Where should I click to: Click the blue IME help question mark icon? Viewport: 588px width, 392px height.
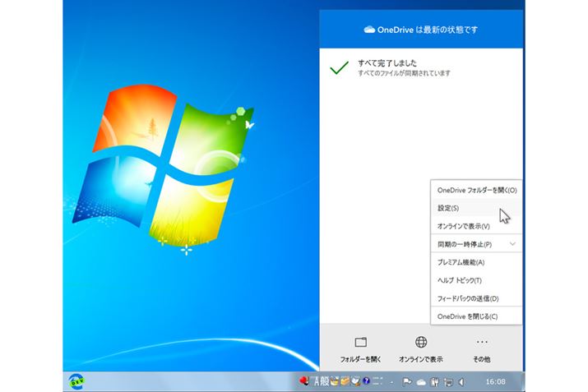tap(366, 381)
